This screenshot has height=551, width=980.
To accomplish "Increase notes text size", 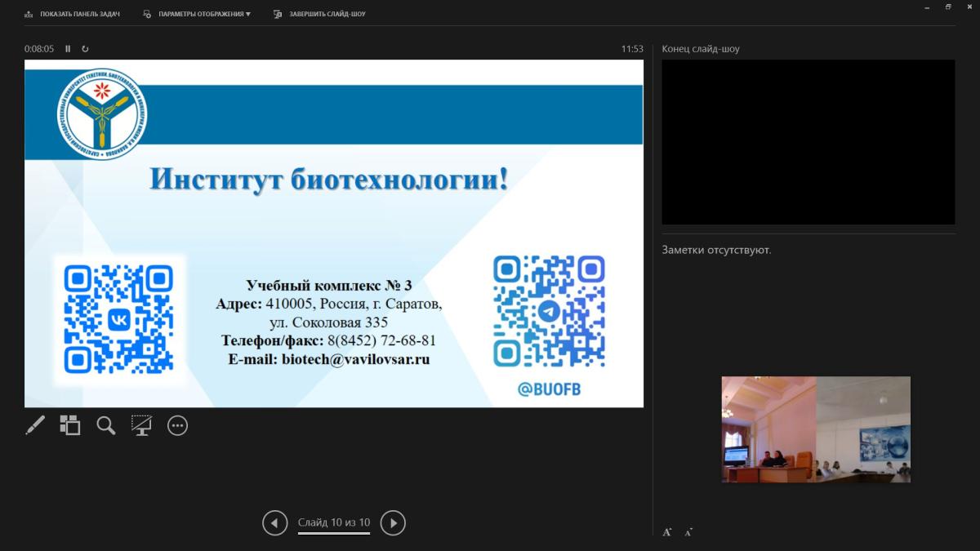I will [667, 532].
